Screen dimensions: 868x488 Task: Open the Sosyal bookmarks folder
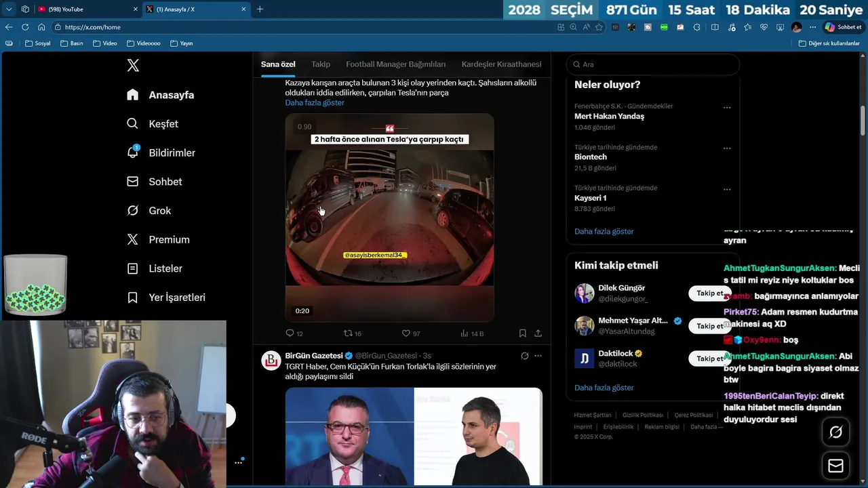(38, 43)
